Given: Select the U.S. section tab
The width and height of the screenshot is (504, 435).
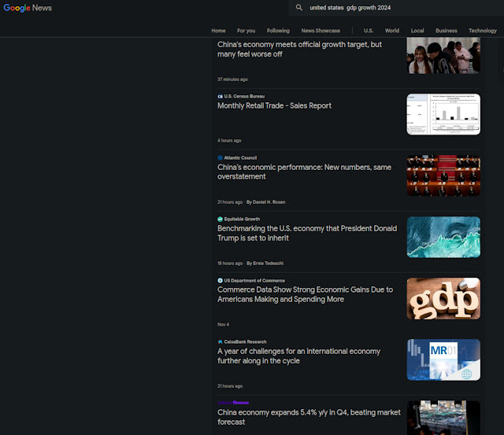Looking at the screenshot, I should (x=369, y=31).
